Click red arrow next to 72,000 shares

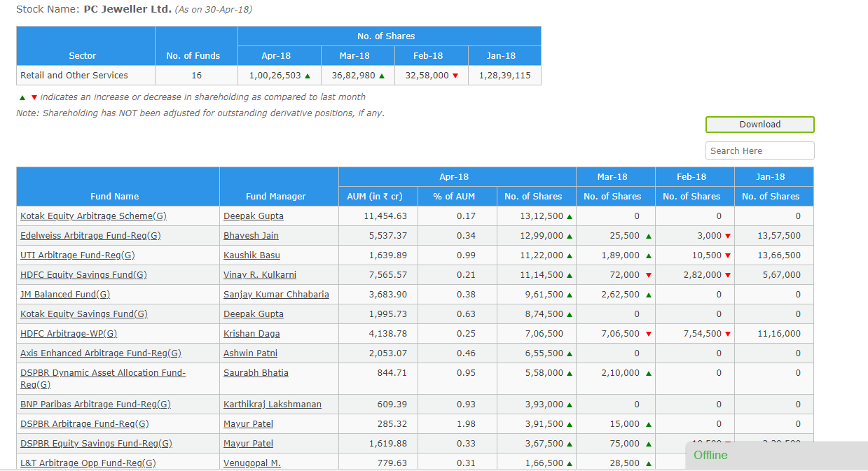click(649, 275)
